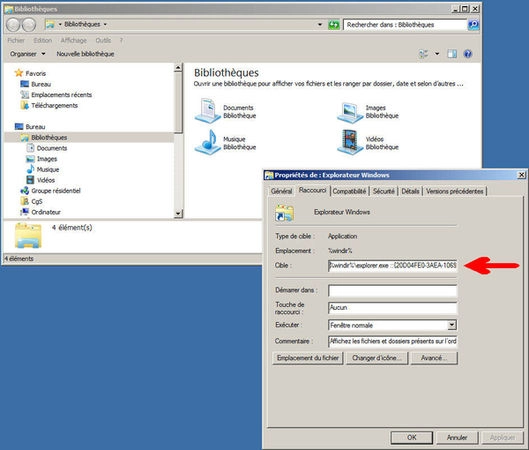This screenshot has height=450, width=529.
Task: Click the Commentaire input field
Action: tap(393, 341)
